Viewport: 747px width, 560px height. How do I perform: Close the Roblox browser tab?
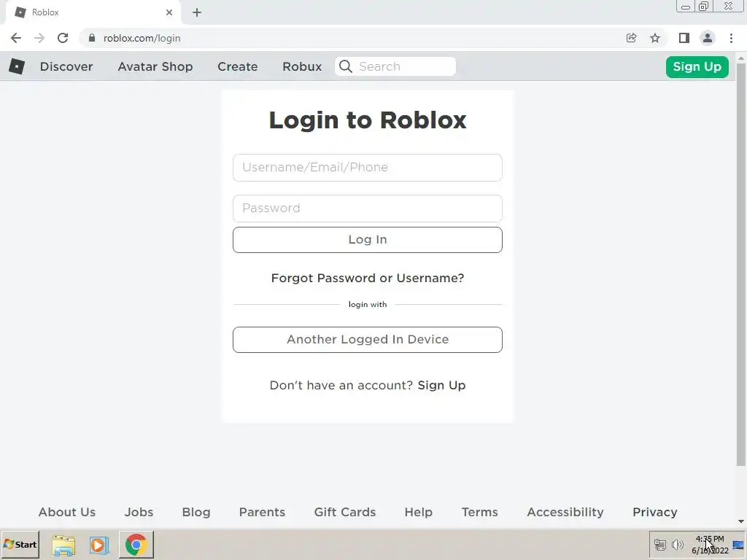click(x=169, y=12)
